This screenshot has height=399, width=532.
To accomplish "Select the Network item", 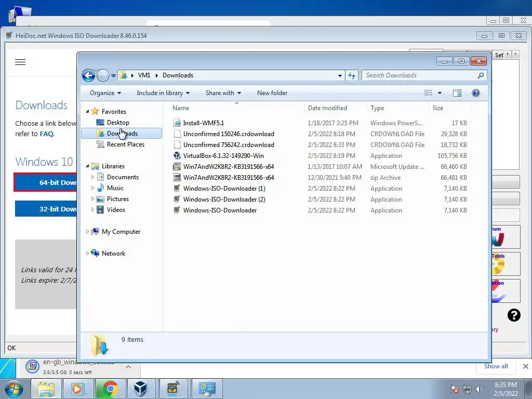I will pos(113,254).
